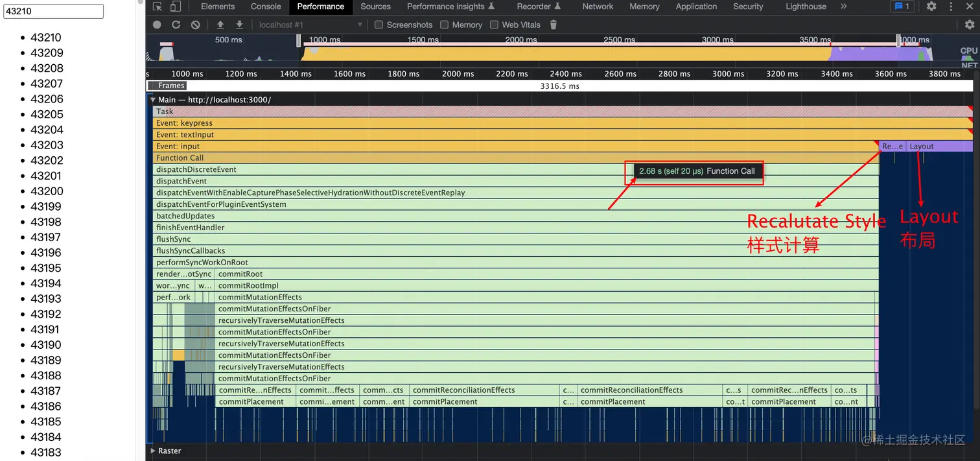Open the localhost #1 profile dropdown
980x461 pixels.
(310, 25)
